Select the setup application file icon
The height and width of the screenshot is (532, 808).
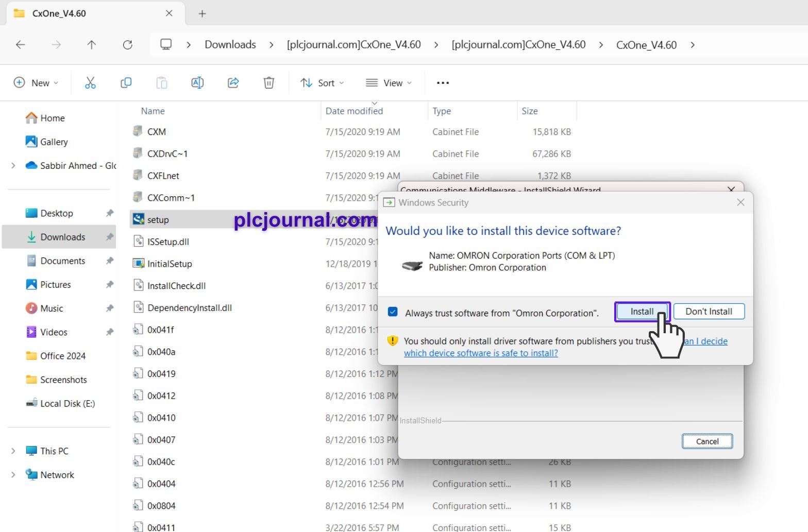(x=138, y=219)
